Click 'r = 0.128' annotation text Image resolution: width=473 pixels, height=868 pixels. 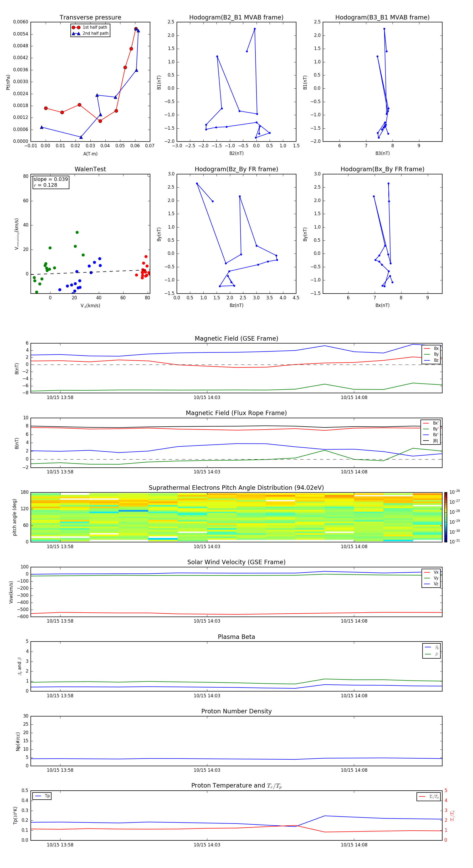click(x=45, y=185)
